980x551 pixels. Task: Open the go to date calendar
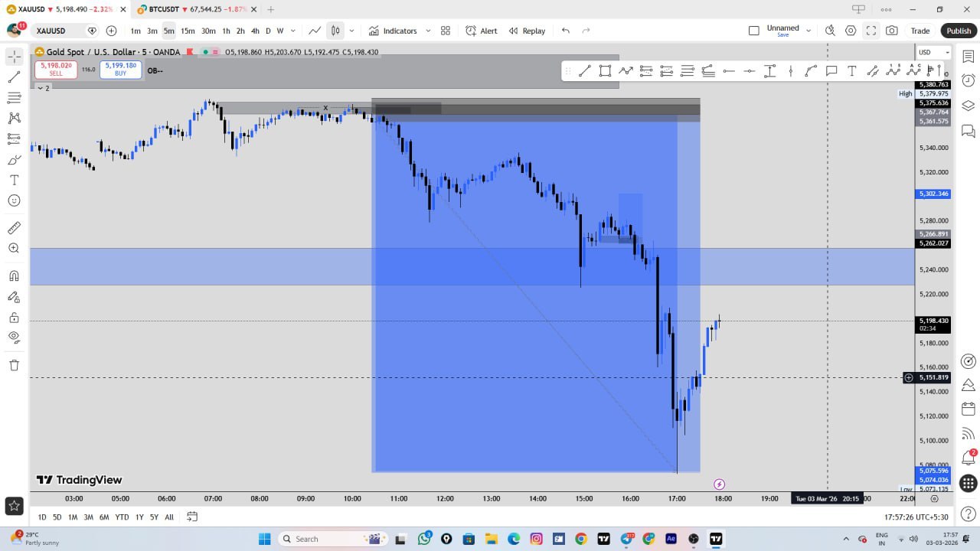(192, 517)
